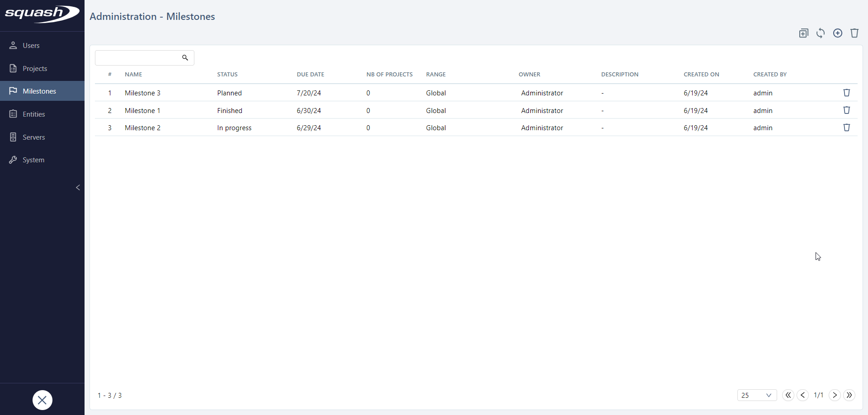Click the search magnifier icon

coord(185,57)
